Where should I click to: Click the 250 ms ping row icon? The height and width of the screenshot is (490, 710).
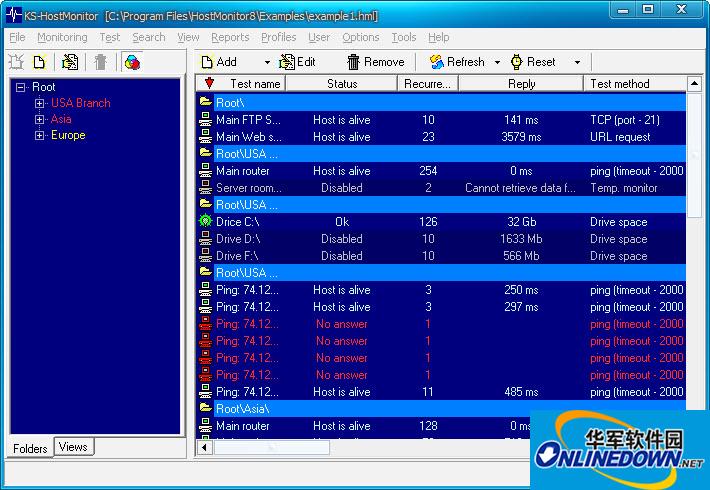206,289
